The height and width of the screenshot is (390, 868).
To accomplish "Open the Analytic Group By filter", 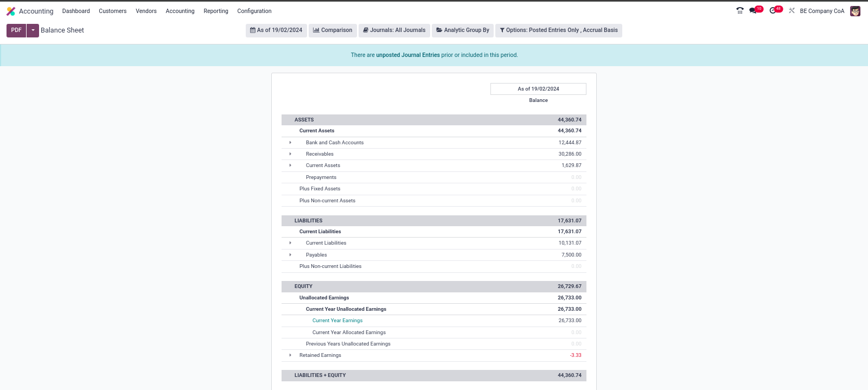I will point(463,30).
